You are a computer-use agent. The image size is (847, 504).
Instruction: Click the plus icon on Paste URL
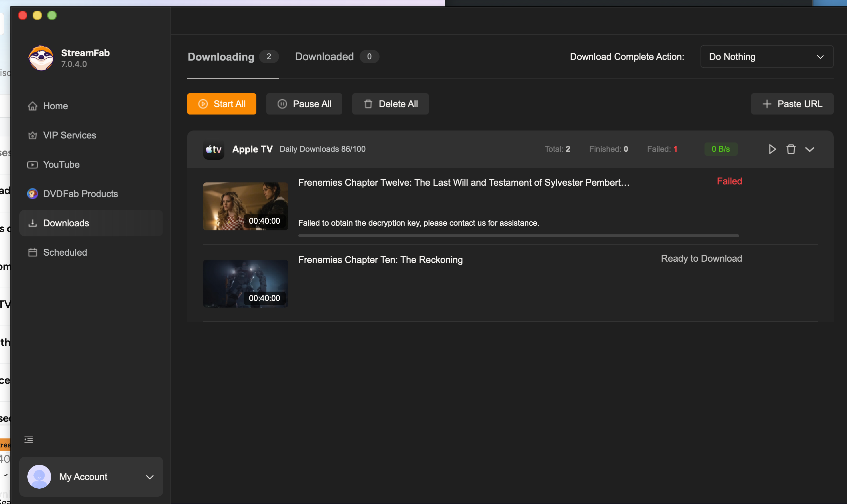[x=767, y=104]
